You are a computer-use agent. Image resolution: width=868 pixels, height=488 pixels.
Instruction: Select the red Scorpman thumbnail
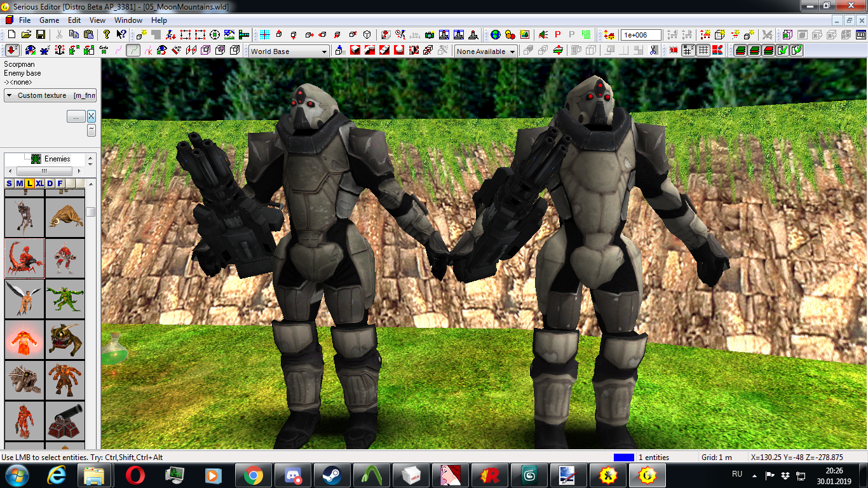pyautogui.click(x=25, y=258)
